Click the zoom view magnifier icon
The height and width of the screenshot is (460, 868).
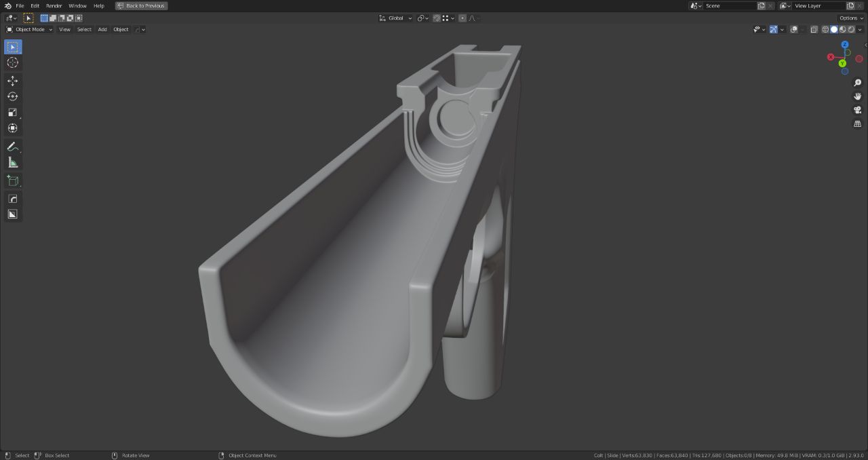pyautogui.click(x=858, y=83)
